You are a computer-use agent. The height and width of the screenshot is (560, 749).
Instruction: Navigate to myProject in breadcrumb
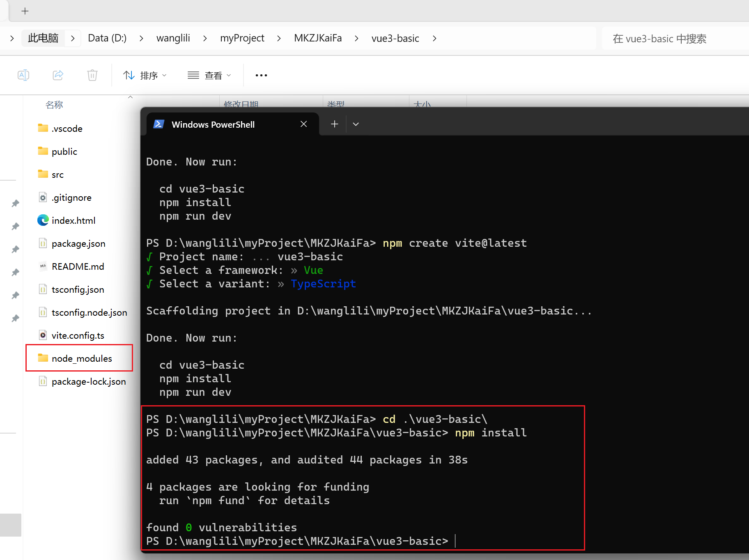click(242, 38)
